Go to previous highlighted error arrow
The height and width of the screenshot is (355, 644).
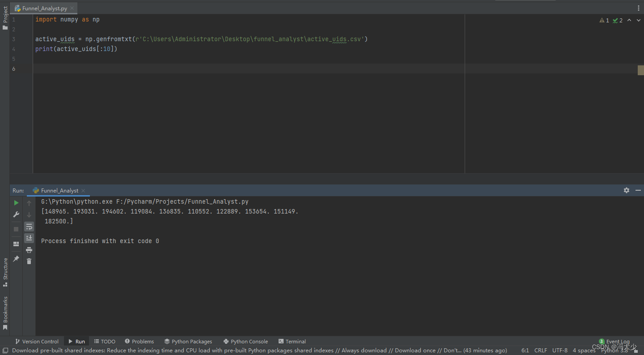pyautogui.click(x=629, y=20)
